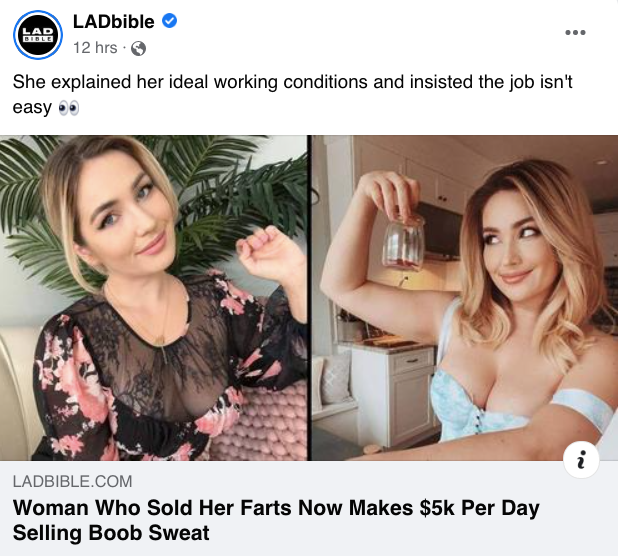Click the glass jar in the right photo
The height and width of the screenshot is (556, 618).
pyautogui.click(x=404, y=238)
